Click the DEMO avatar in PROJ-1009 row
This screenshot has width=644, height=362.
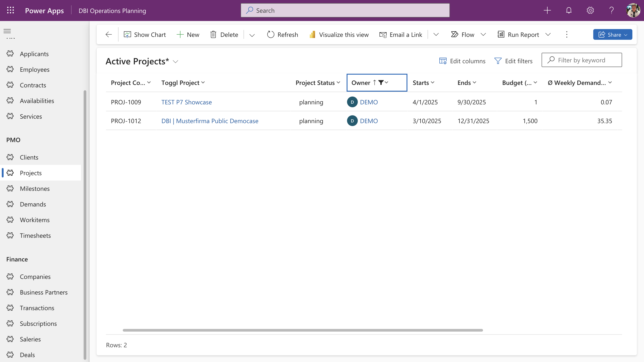(352, 102)
